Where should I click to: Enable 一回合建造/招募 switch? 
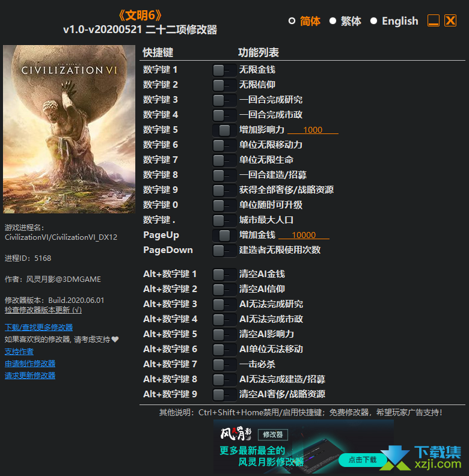coord(224,175)
